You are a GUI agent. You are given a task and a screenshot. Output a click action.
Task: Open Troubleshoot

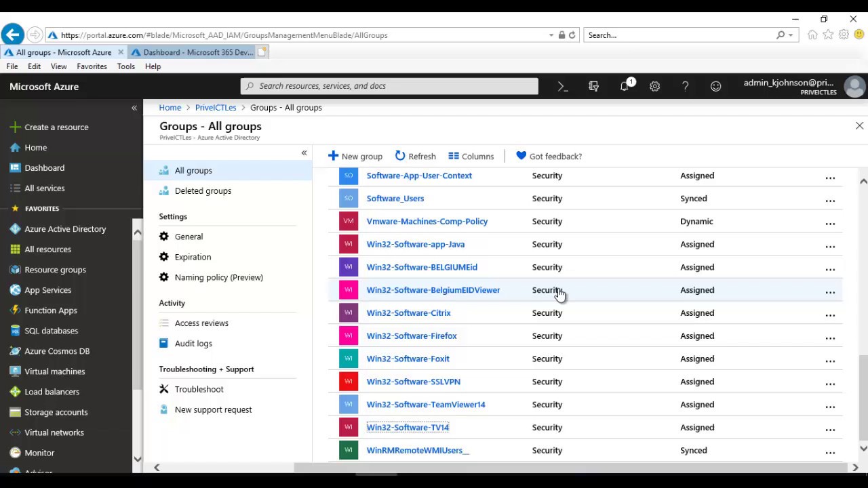pyautogui.click(x=199, y=389)
